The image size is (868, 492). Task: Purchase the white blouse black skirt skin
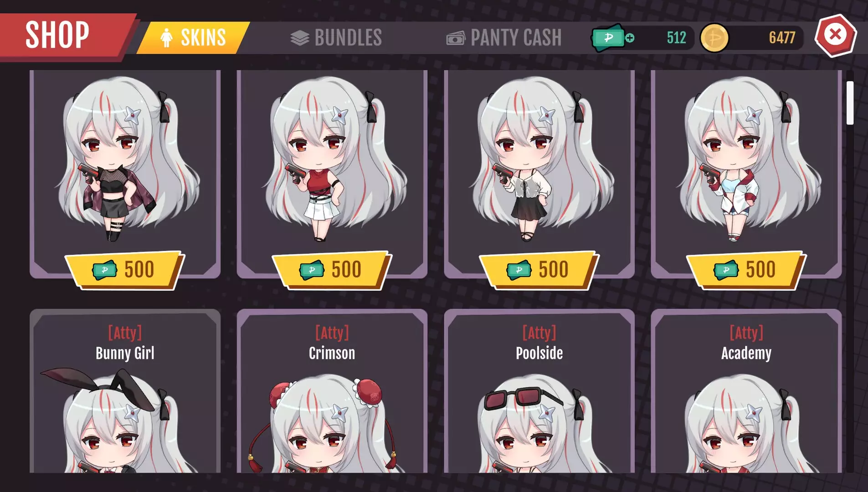539,270
